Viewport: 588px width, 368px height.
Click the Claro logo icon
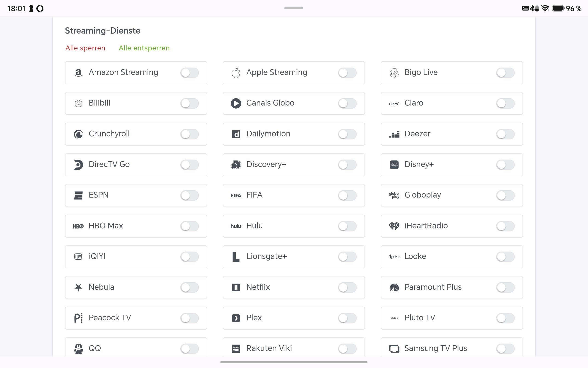coord(394,103)
